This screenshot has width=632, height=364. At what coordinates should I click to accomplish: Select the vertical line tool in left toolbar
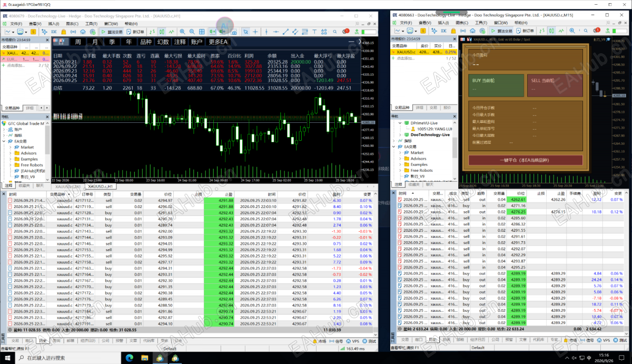tap(266, 32)
